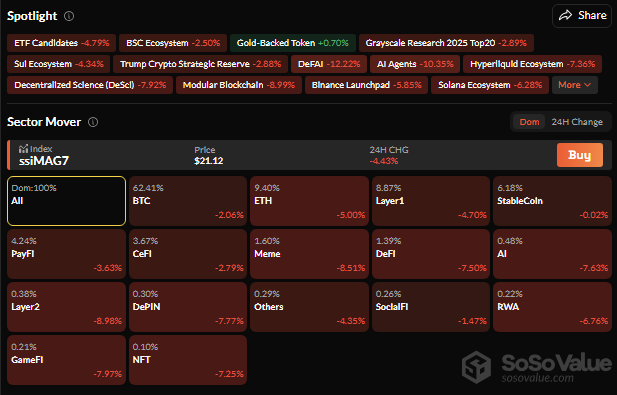Select the ETH sector tile
The image size is (617, 395).
click(x=309, y=201)
